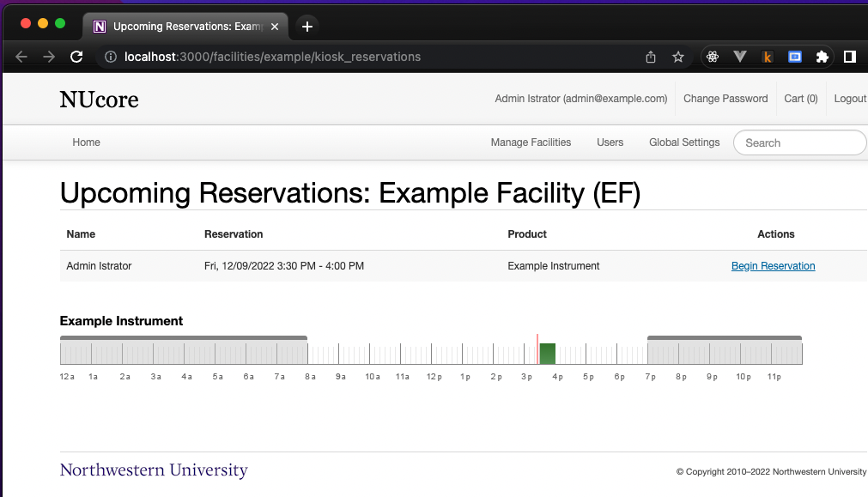The image size is (868, 497).
Task: Open the Extensions puzzle-piece menu
Action: 822,57
